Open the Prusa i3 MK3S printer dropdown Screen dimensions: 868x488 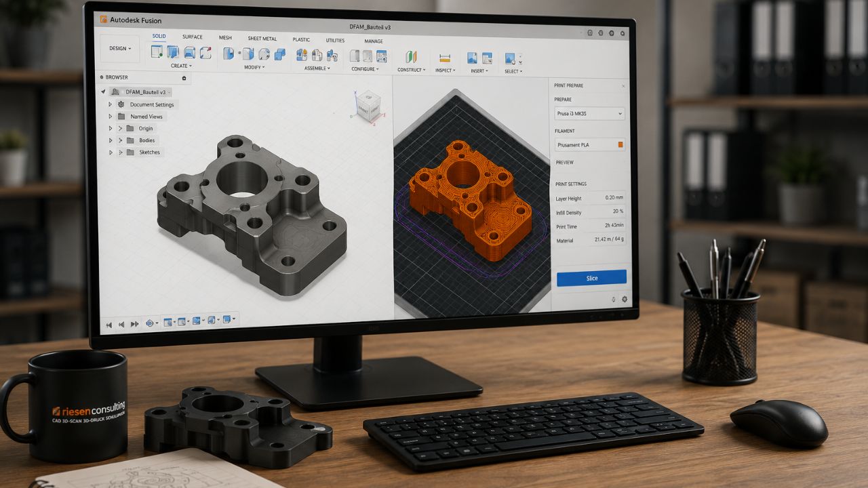coord(590,114)
